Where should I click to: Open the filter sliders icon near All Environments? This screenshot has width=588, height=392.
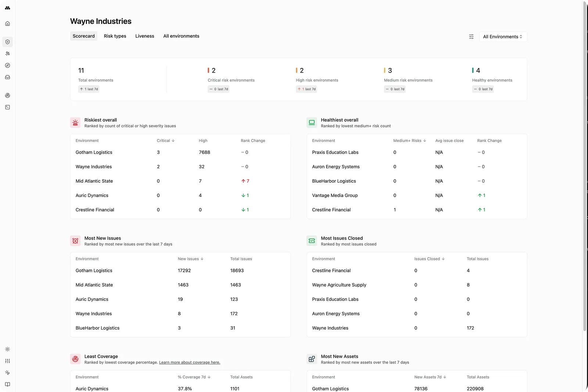coord(471,37)
